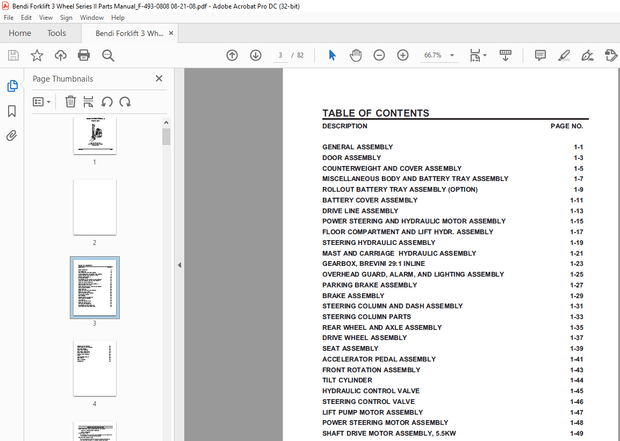
Task: Rotate page counterclockwise
Action: tap(107, 102)
